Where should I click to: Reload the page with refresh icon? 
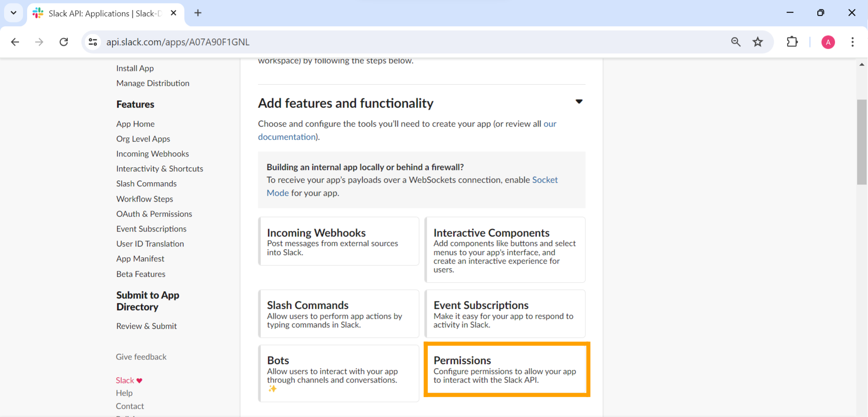click(64, 42)
